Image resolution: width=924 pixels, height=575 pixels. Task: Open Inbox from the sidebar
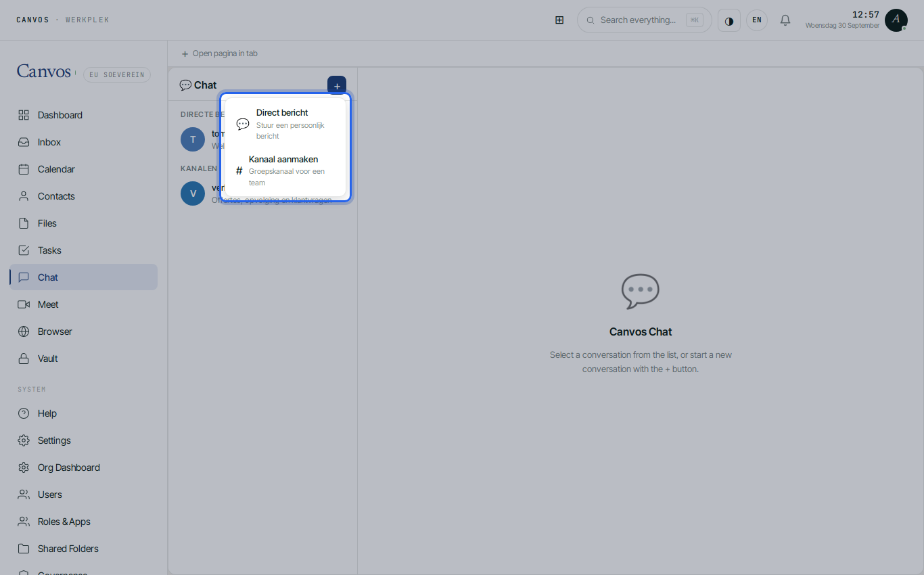(x=83, y=142)
